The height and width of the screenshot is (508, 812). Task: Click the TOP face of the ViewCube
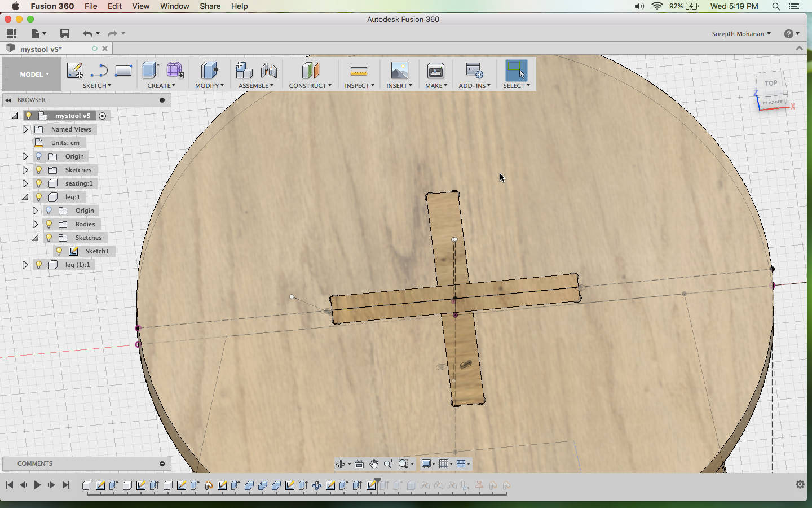[x=771, y=83]
